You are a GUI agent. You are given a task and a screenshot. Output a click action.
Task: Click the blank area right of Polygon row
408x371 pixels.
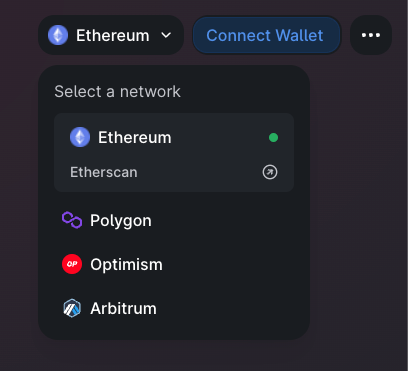pos(227,221)
